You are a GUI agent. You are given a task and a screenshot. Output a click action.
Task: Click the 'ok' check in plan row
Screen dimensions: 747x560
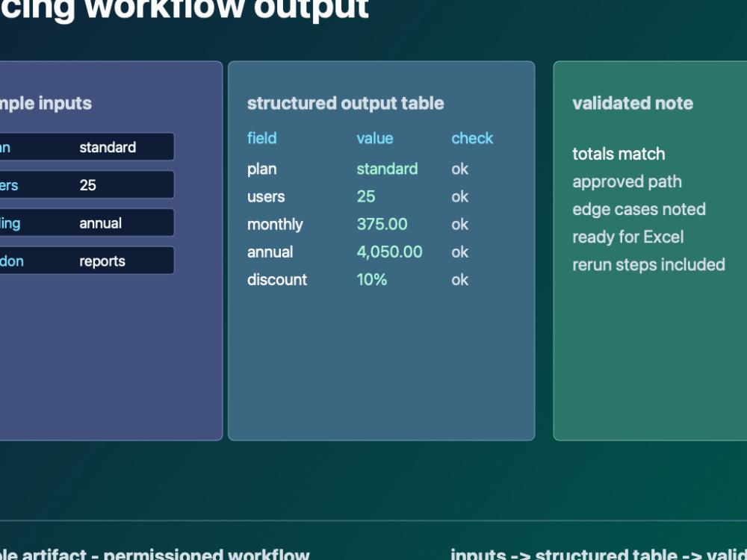click(460, 169)
